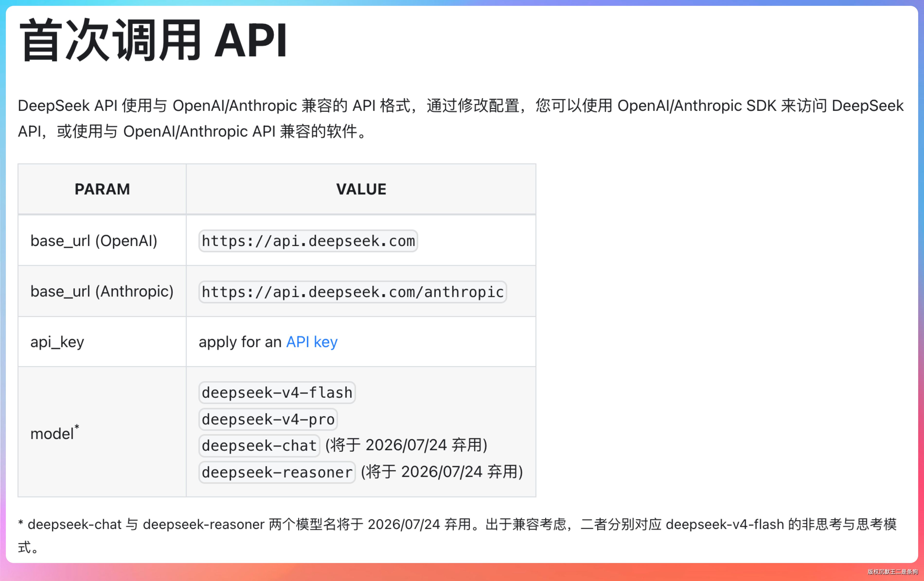The image size is (924, 581).
Task: Click the api_key parameter cell
Action: pyautogui.click(x=57, y=342)
